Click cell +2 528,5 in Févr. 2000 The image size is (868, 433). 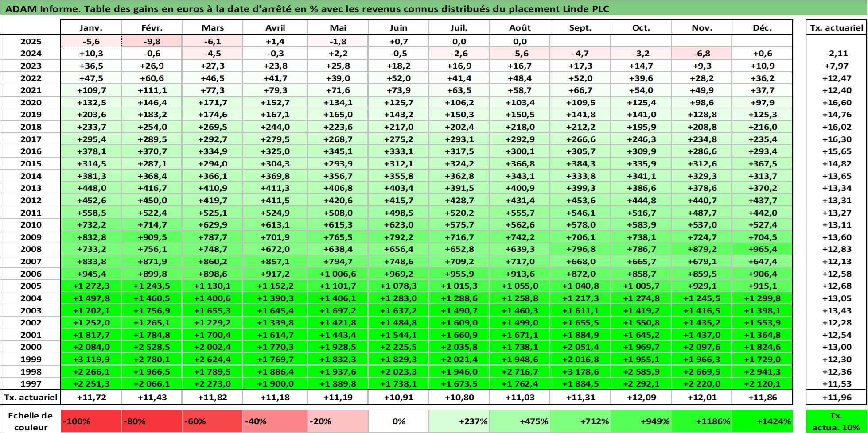click(x=152, y=347)
